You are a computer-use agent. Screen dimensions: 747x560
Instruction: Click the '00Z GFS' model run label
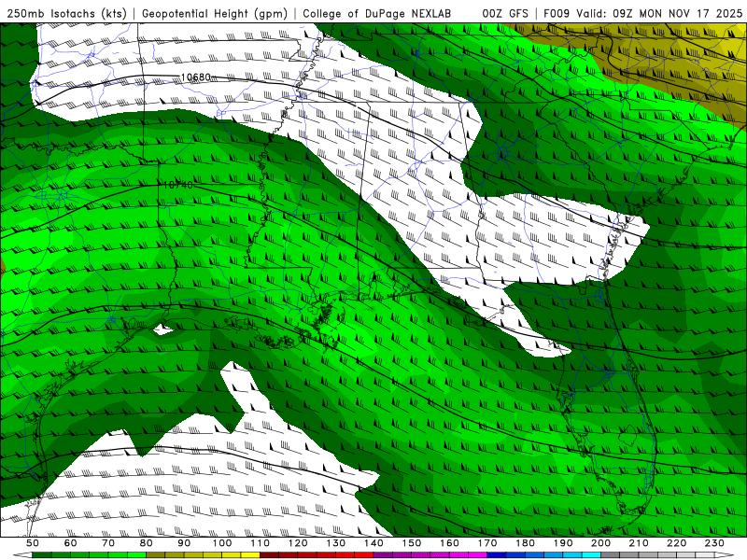click(x=505, y=13)
